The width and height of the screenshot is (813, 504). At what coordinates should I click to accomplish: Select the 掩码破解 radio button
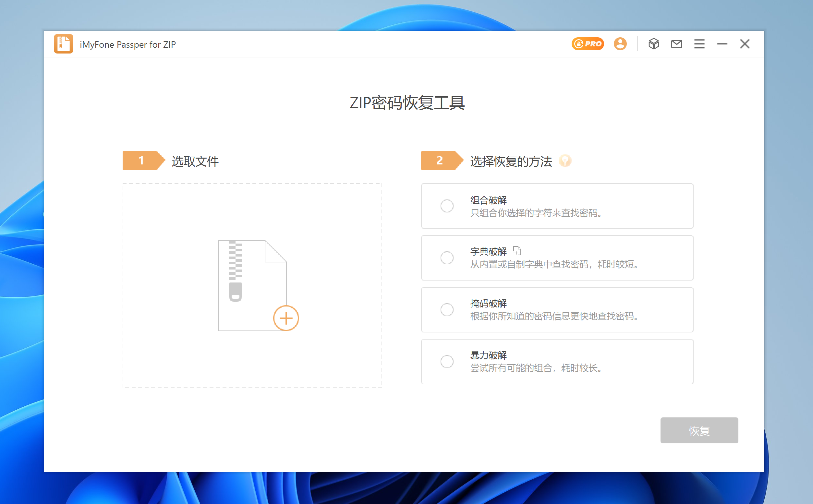click(x=447, y=310)
